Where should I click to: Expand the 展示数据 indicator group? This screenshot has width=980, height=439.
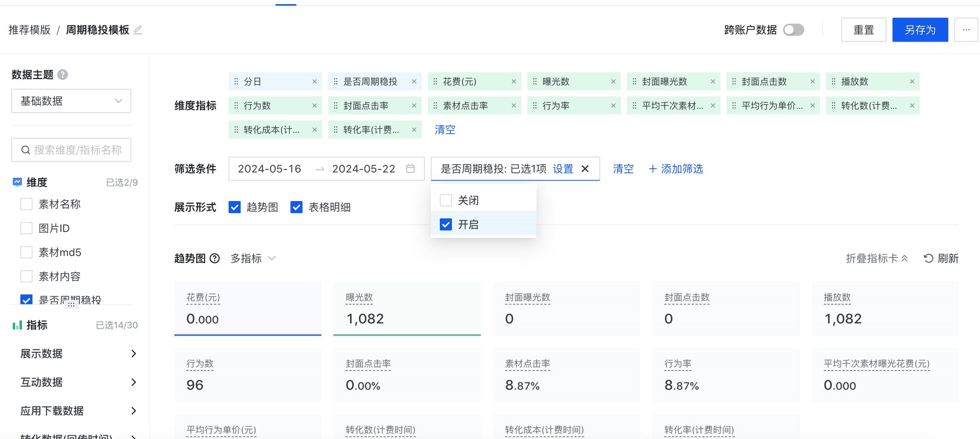(79, 354)
